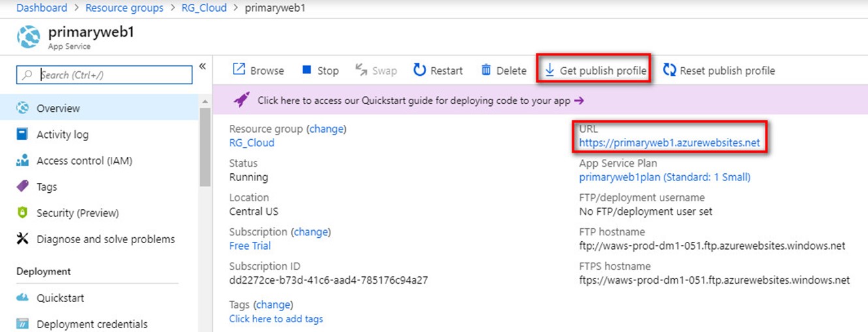The height and width of the screenshot is (332, 868).
Task: Click the Diagnose wrench icon
Action: click(x=23, y=239)
